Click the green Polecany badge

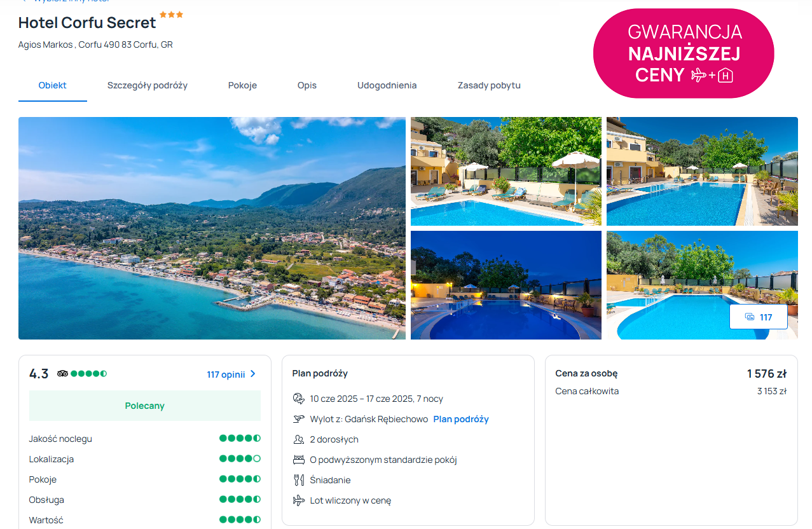pyautogui.click(x=145, y=406)
